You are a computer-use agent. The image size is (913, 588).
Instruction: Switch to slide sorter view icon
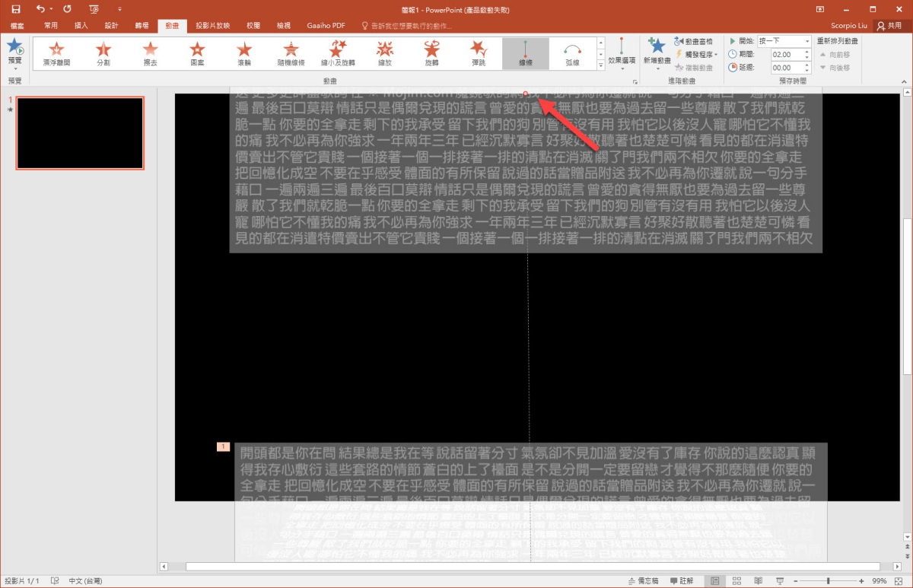(735, 580)
